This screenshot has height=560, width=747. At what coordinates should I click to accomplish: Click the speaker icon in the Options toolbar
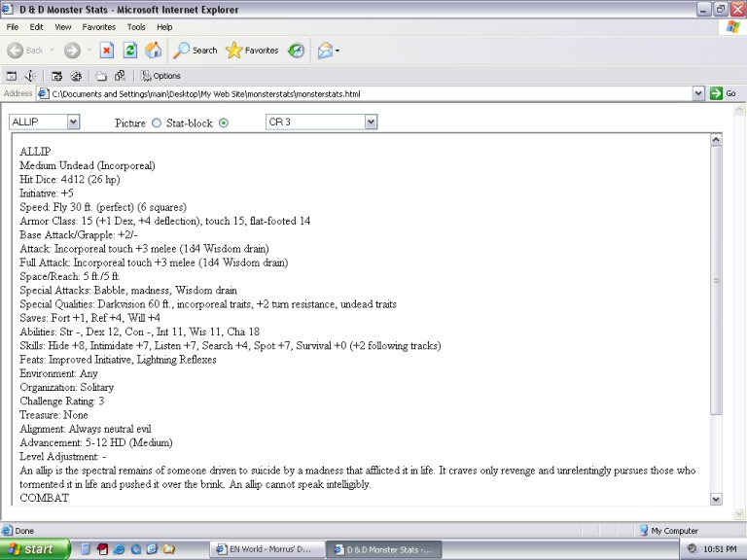click(x=30, y=76)
